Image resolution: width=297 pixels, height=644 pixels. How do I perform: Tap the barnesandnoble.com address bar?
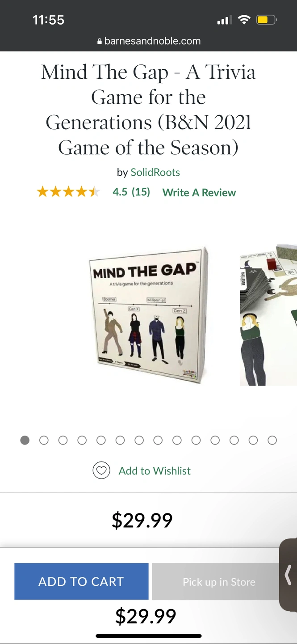click(149, 41)
